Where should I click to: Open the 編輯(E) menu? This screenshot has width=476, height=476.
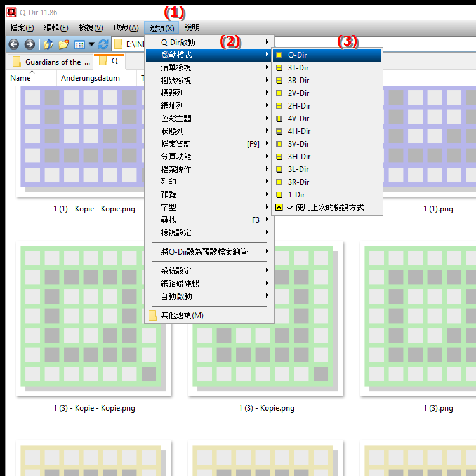(x=56, y=28)
